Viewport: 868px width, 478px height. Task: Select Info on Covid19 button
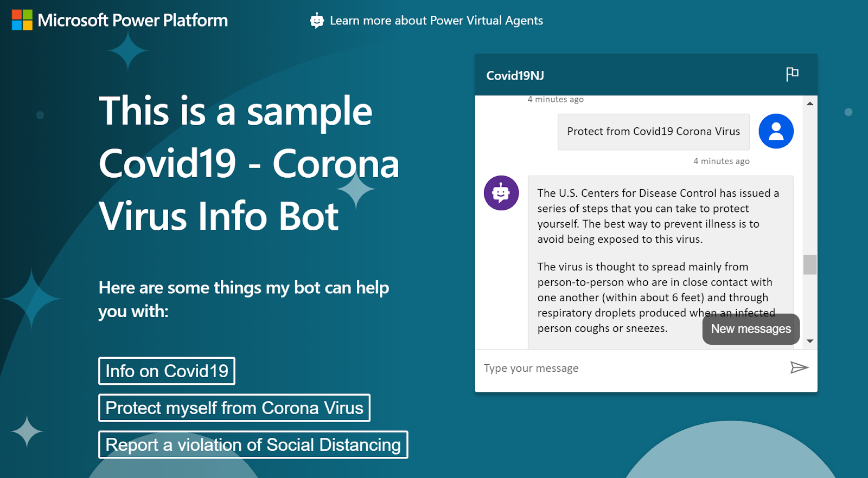[167, 371]
